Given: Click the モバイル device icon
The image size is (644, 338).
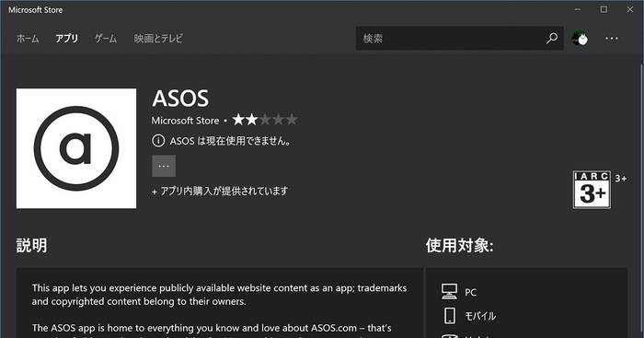Looking at the screenshot, I should (450, 316).
